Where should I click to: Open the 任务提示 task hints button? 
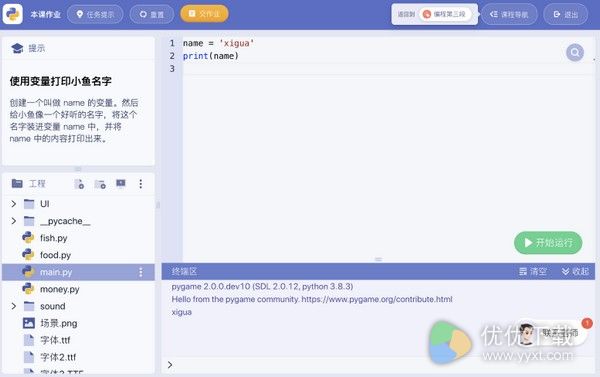pos(95,14)
